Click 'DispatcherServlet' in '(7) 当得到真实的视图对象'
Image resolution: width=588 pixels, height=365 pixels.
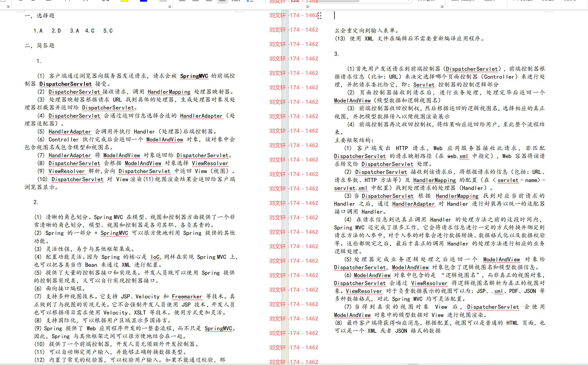coord(493,307)
